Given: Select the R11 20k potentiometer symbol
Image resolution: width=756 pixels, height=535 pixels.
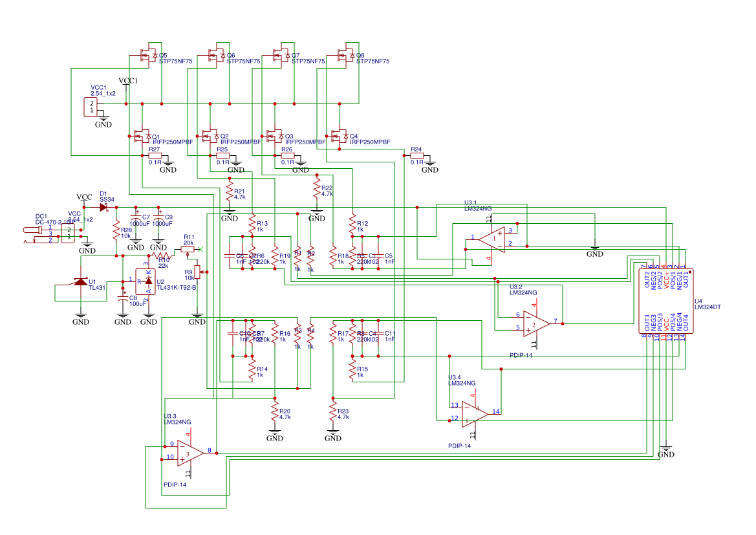Looking at the screenshot, I should [x=188, y=250].
